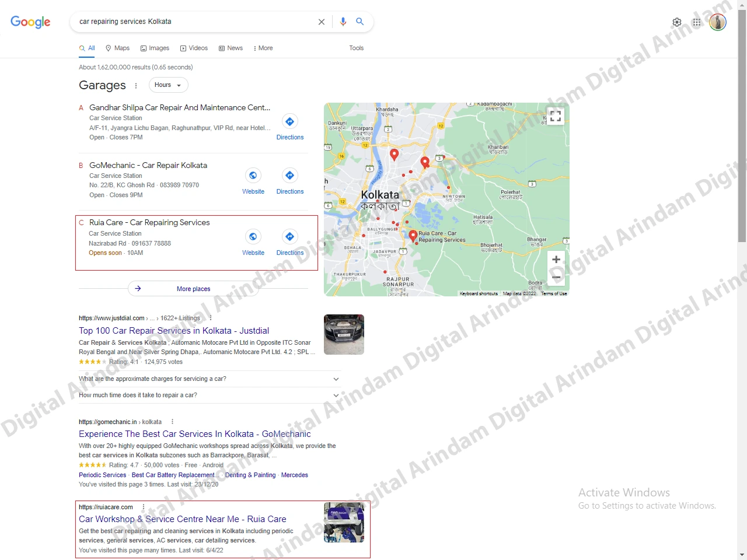Screen dimensions: 747x560
Task: Open Gandhar Shilpa Car Repair listing
Action: click(180, 108)
